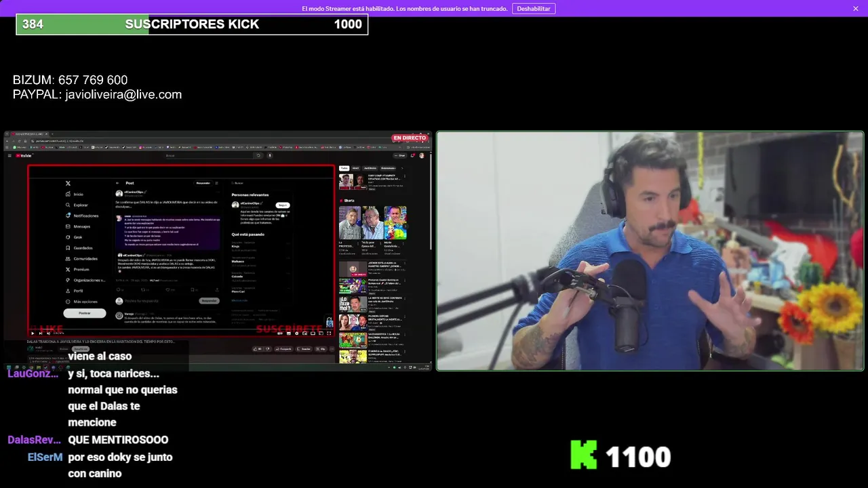Image resolution: width=868 pixels, height=488 pixels.
Task: Like the tweet with heart icon
Action: [x=167, y=289]
